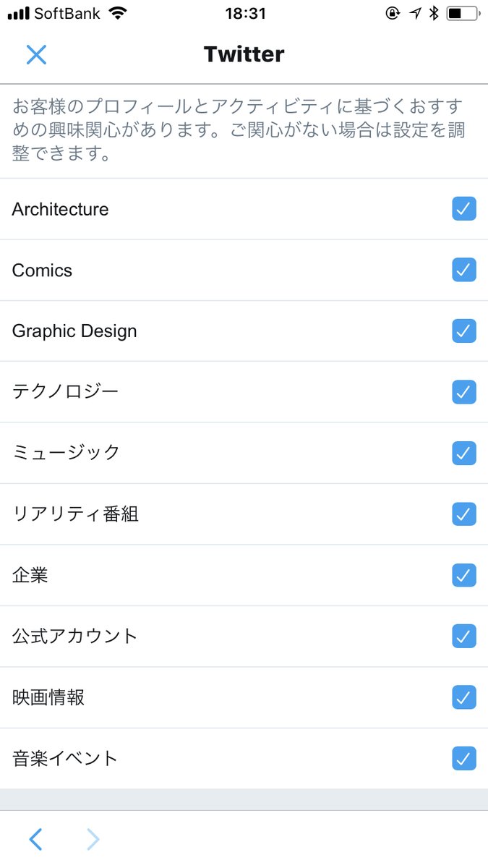
Task: Tap the Wi-Fi icon in status bar
Action: coord(117,14)
